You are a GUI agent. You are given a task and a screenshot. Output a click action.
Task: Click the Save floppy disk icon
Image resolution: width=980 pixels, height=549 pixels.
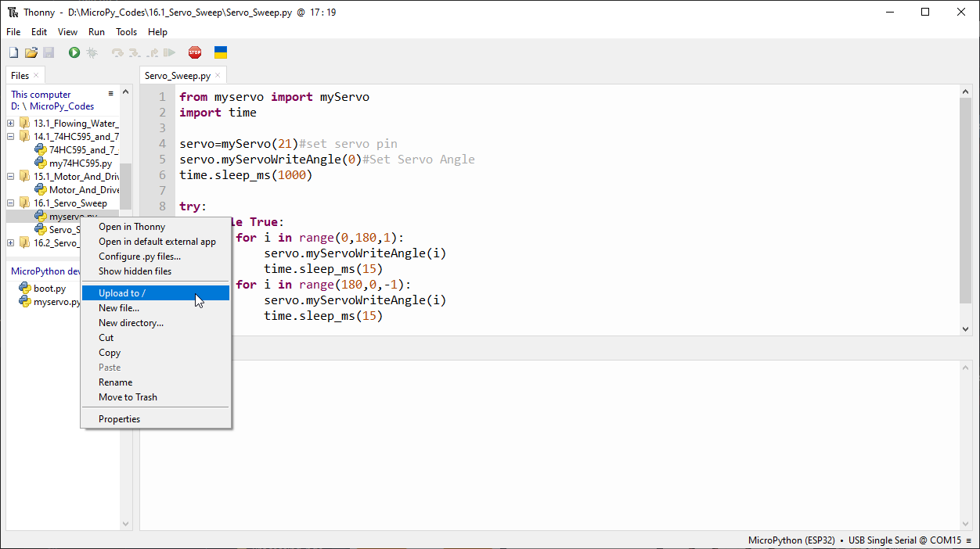[x=49, y=52]
